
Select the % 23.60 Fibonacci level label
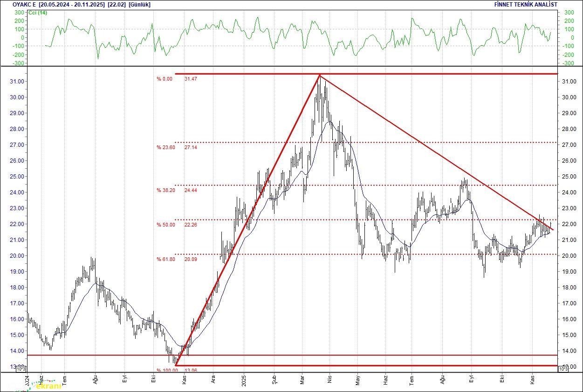165,147
